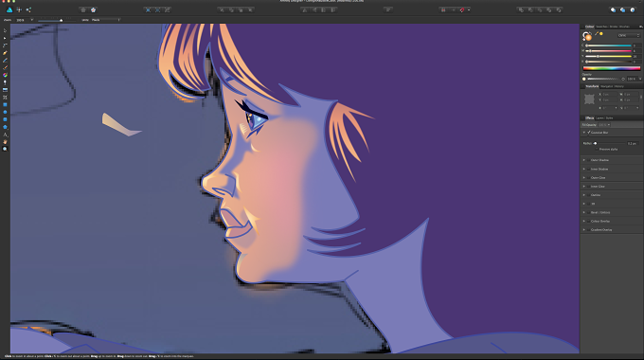Adjust the Cyan colour slider
644x360 pixels.
click(x=608, y=45)
